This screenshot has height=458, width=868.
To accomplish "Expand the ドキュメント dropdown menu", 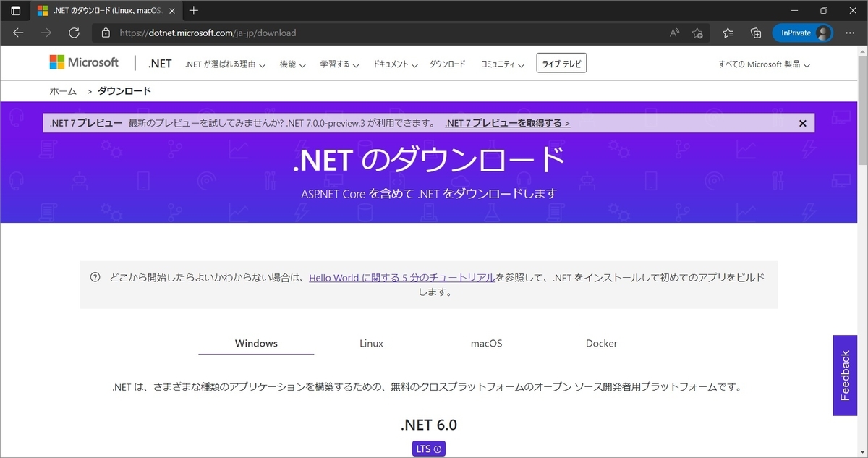I will coord(396,64).
